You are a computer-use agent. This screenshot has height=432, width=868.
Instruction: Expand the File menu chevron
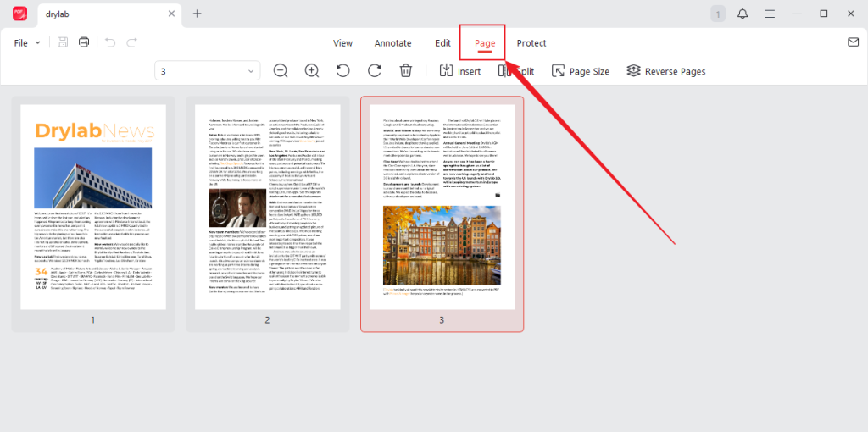pyautogui.click(x=37, y=42)
